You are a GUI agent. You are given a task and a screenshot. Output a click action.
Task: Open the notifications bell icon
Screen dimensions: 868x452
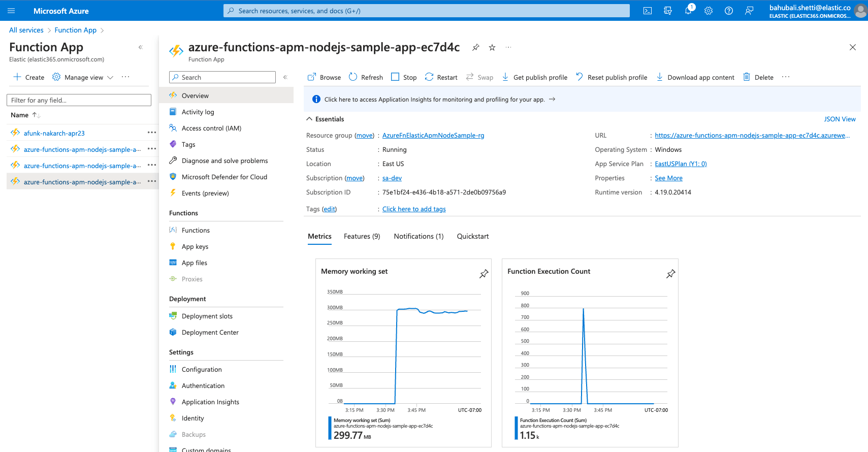click(x=688, y=11)
